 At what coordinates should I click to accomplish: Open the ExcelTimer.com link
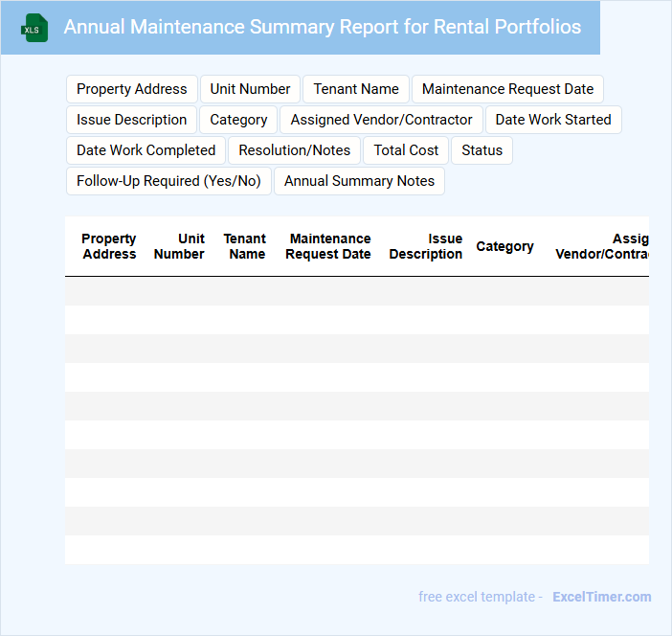coord(601,597)
